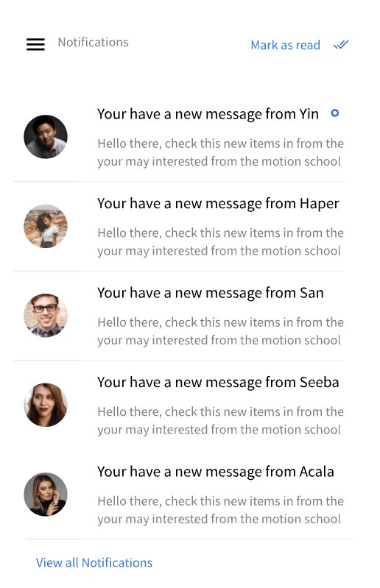Open the new message from Haper title
This screenshot has width=380, height=588.
click(x=218, y=204)
